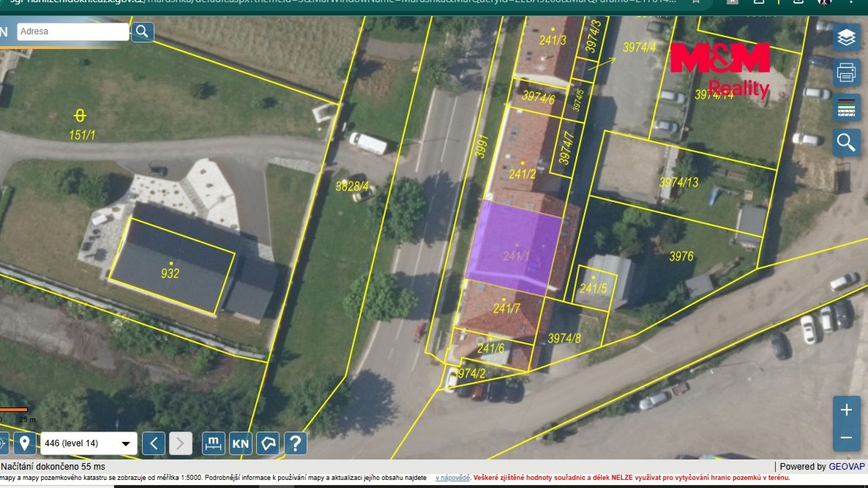Image resolution: width=868 pixels, height=488 pixels.
Task: Click parcel label 241/7
Action: click(506, 309)
